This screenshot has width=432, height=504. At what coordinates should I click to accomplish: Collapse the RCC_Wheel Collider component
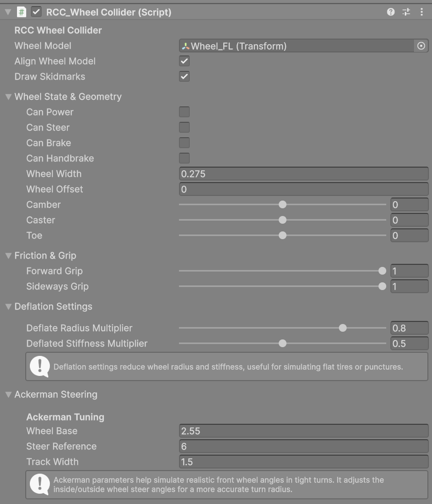(8, 12)
